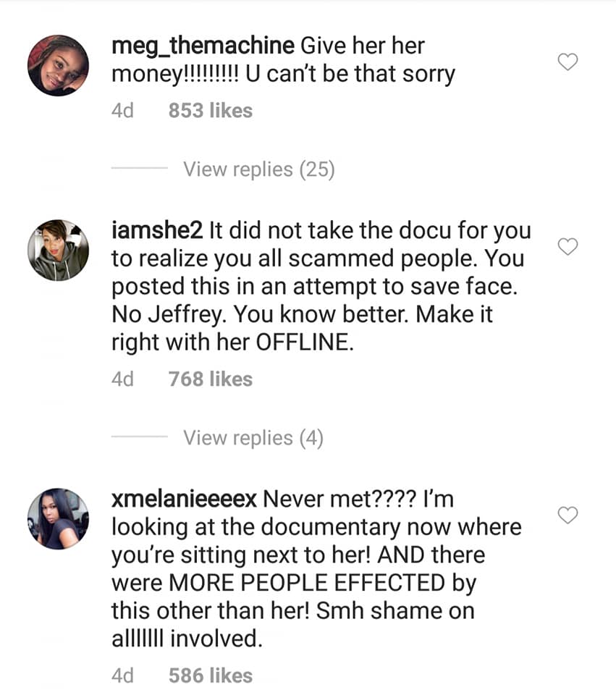Tap the 4d timestamp beside 586 likes
The width and height of the screenshot is (616, 695).
click(123, 675)
